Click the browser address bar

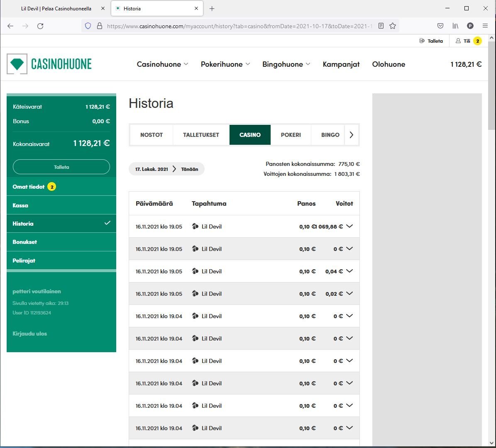[x=239, y=26]
